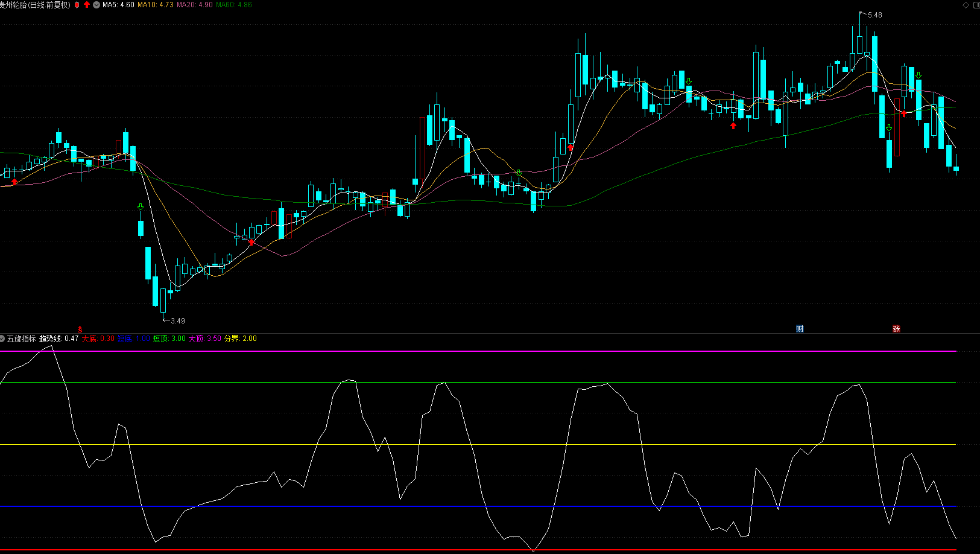Click the diamond icon at the top right
Viewport: 980px width, 554px height.
point(966,5)
